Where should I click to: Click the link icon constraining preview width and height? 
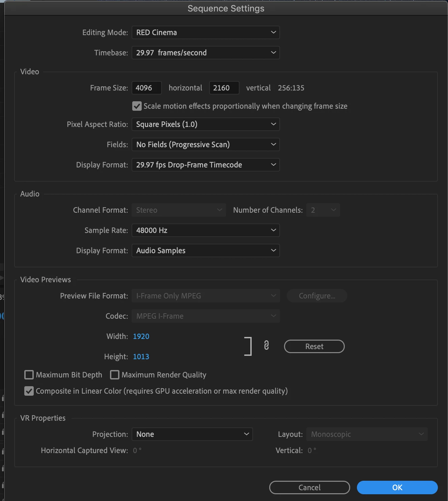pyautogui.click(x=267, y=345)
